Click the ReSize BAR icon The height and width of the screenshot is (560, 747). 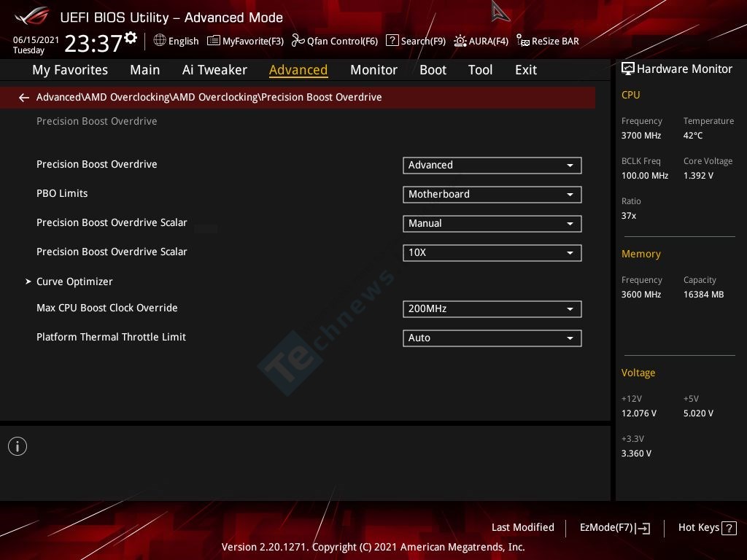(x=522, y=41)
